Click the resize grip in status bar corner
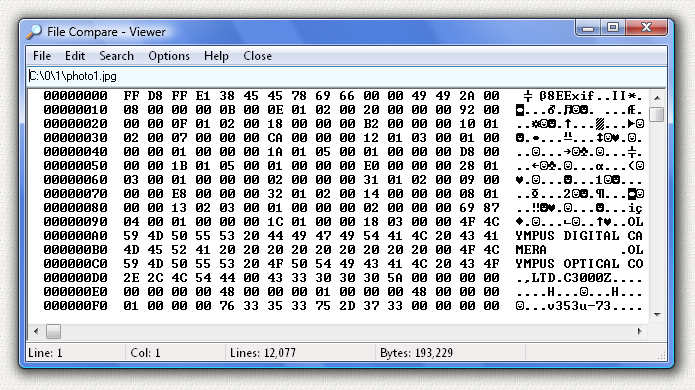This screenshot has height=390, width=695. click(661, 355)
